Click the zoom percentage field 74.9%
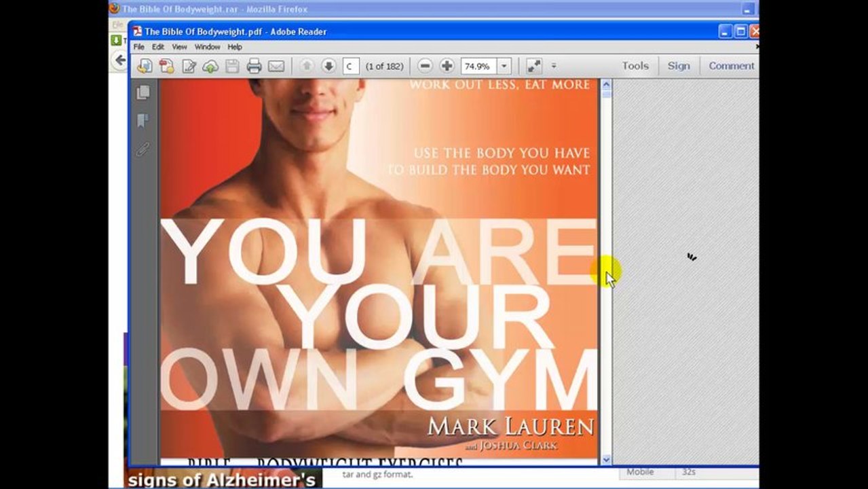This screenshot has height=489, width=868. tap(480, 66)
